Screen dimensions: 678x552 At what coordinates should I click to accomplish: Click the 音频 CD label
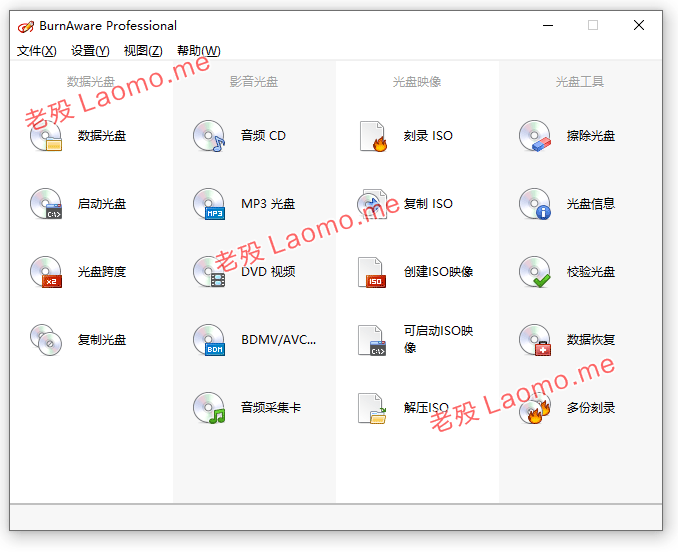coord(263,136)
